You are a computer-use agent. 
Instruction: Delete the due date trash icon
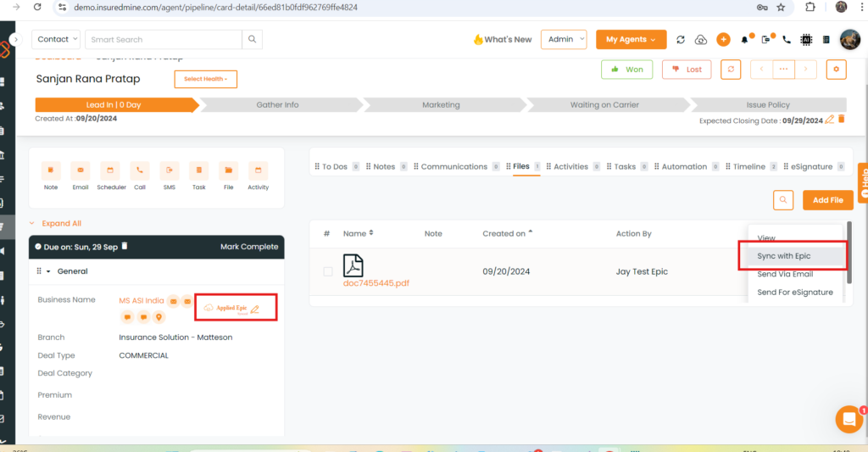tap(125, 246)
